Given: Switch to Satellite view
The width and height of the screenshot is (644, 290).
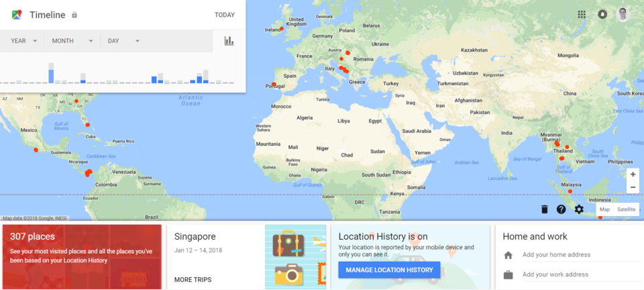Looking at the screenshot, I should coord(627,209).
